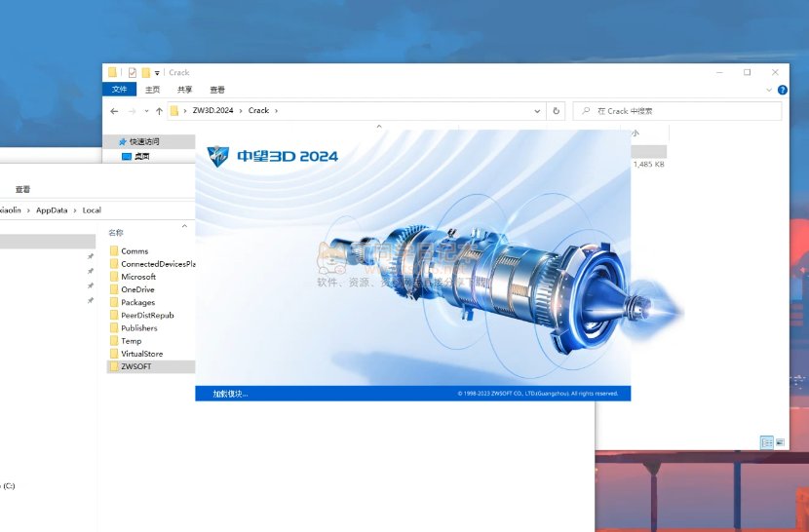Click the Comms folder icon
The height and width of the screenshot is (532, 809).
point(114,250)
